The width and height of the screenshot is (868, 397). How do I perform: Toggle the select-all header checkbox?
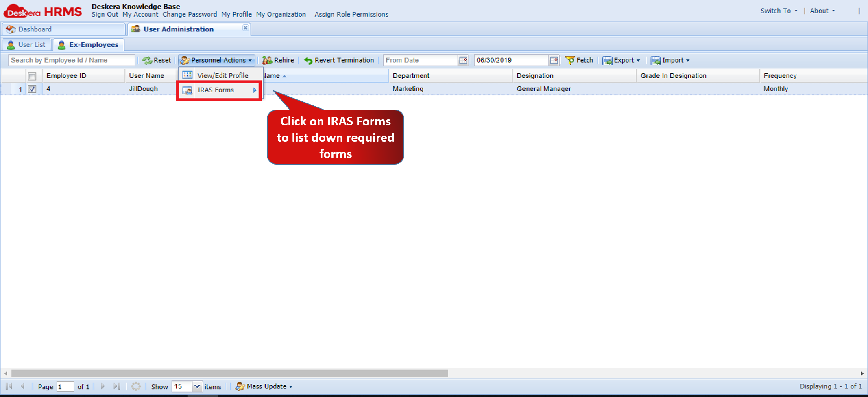pos(32,76)
